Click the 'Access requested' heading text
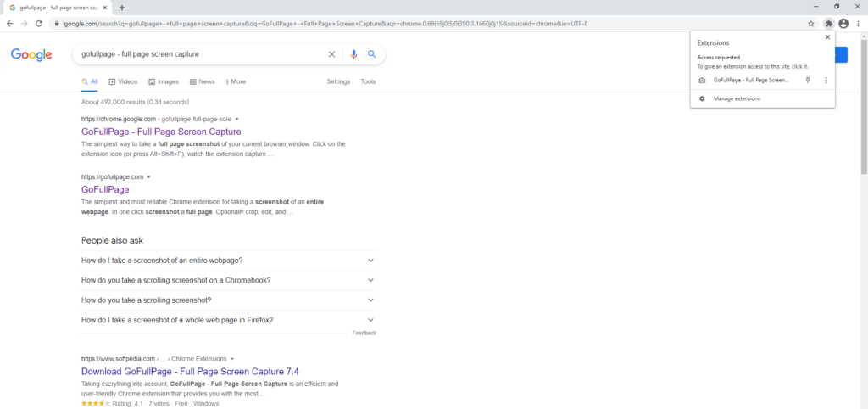This screenshot has height=409, width=868. [719, 57]
